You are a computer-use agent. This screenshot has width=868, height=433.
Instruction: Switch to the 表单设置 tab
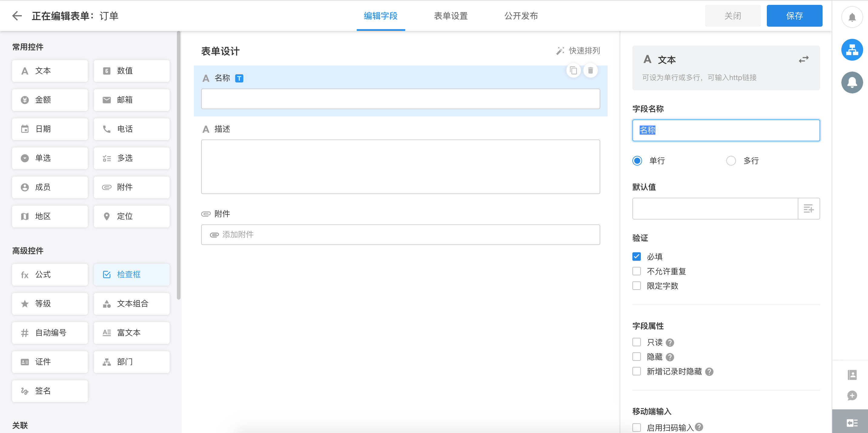pyautogui.click(x=451, y=16)
